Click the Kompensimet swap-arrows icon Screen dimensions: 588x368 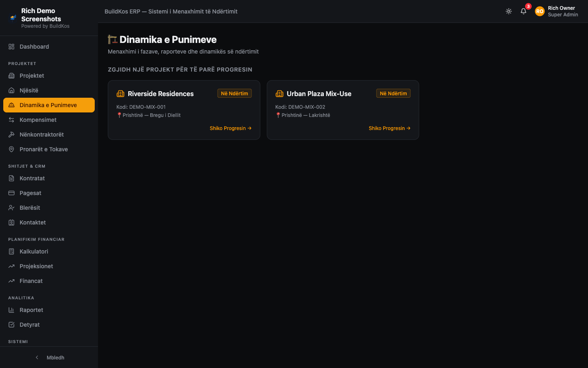(11, 120)
